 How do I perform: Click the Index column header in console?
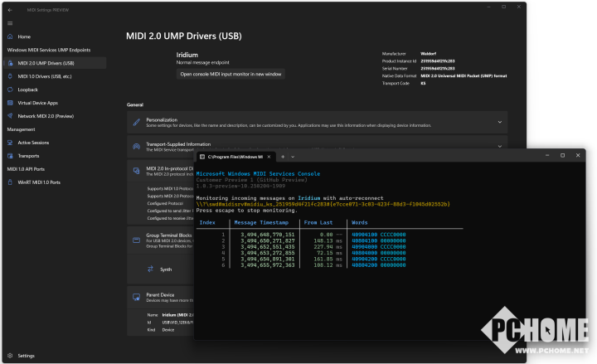[207, 223]
